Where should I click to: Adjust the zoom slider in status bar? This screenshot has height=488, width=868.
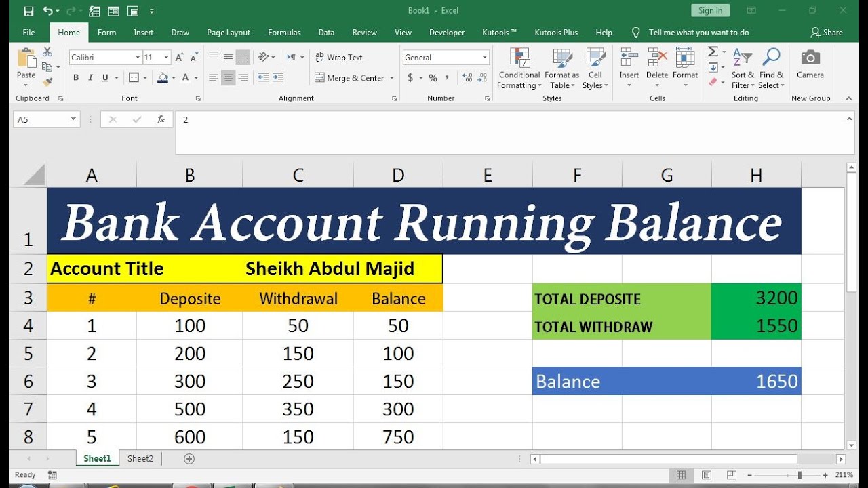(800, 475)
